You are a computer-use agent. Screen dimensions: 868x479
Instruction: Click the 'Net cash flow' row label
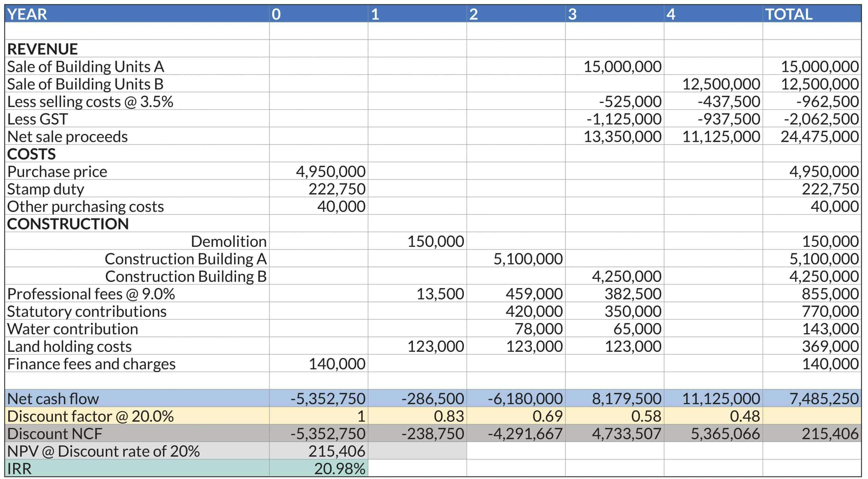tap(53, 399)
